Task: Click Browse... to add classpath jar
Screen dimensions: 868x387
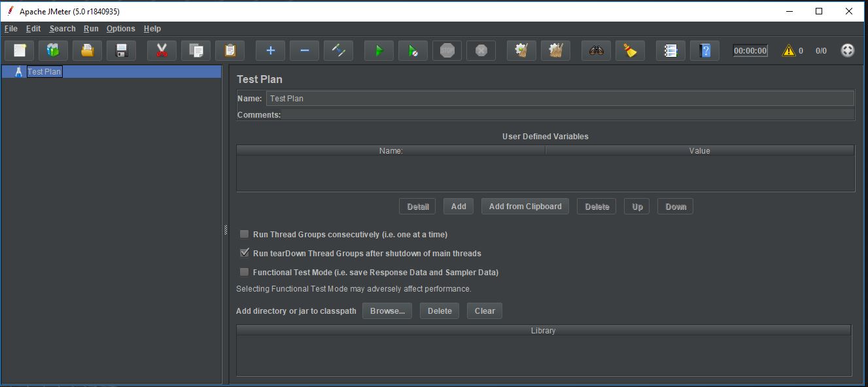Action: (x=387, y=311)
